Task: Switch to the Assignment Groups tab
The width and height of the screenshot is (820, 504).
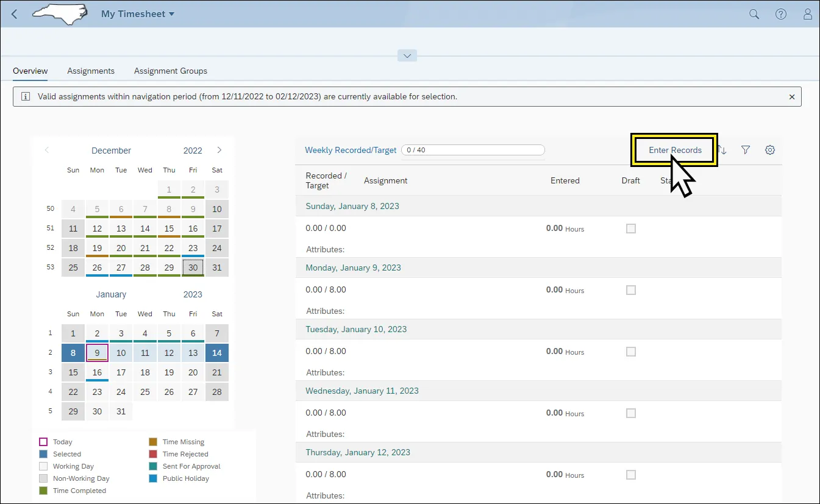Action: click(171, 71)
